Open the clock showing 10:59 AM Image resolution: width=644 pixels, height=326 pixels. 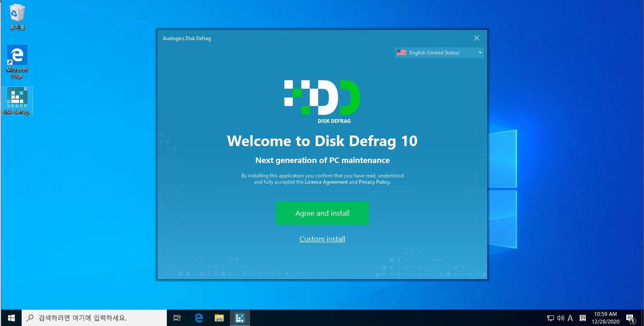[x=606, y=318]
